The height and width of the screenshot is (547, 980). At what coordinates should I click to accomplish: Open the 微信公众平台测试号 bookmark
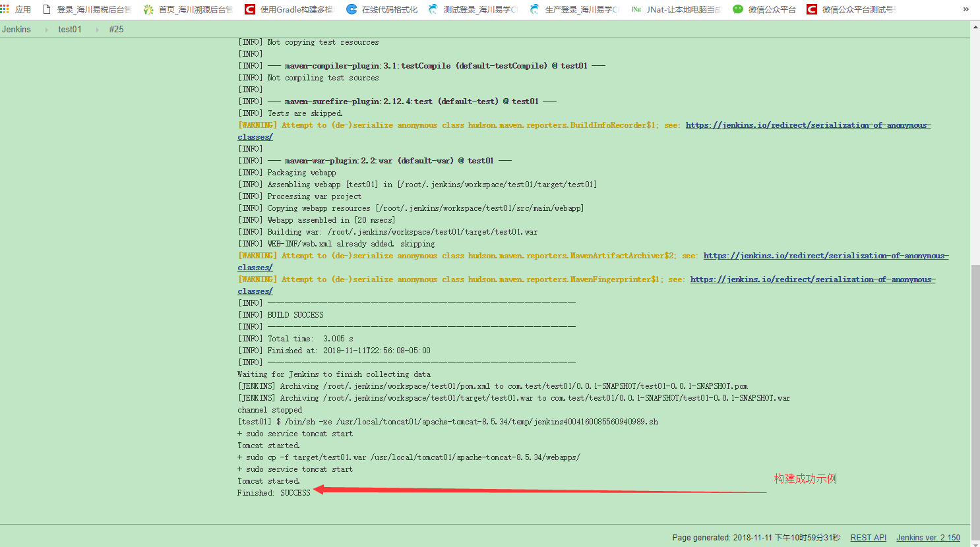(x=857, y=9)
